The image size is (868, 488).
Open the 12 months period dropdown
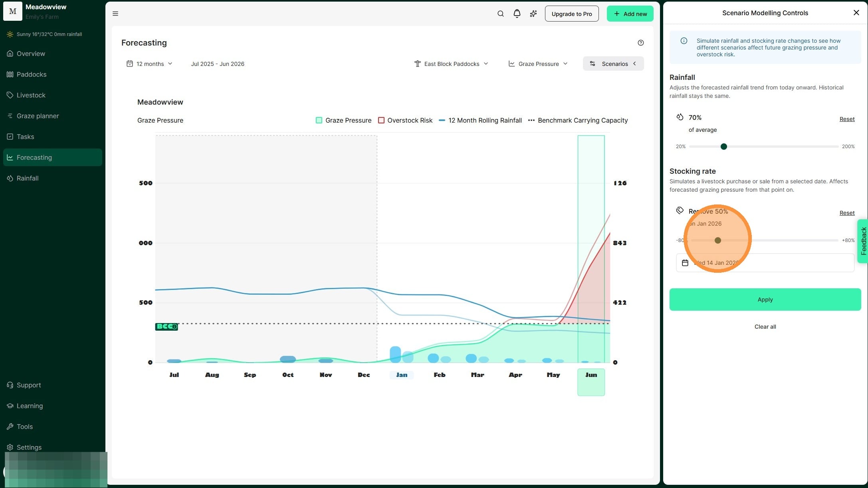pyautogui.click(x=150, y=64)
